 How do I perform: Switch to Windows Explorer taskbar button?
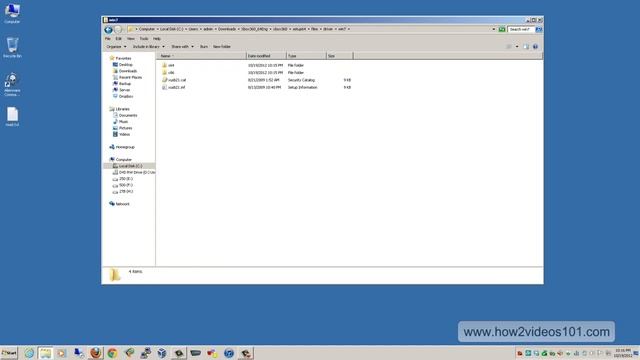coord(45,353)
